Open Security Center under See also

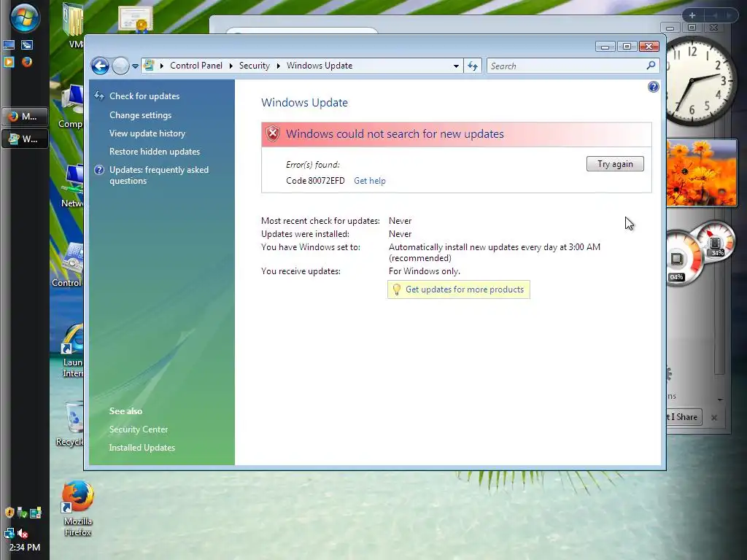138,429
